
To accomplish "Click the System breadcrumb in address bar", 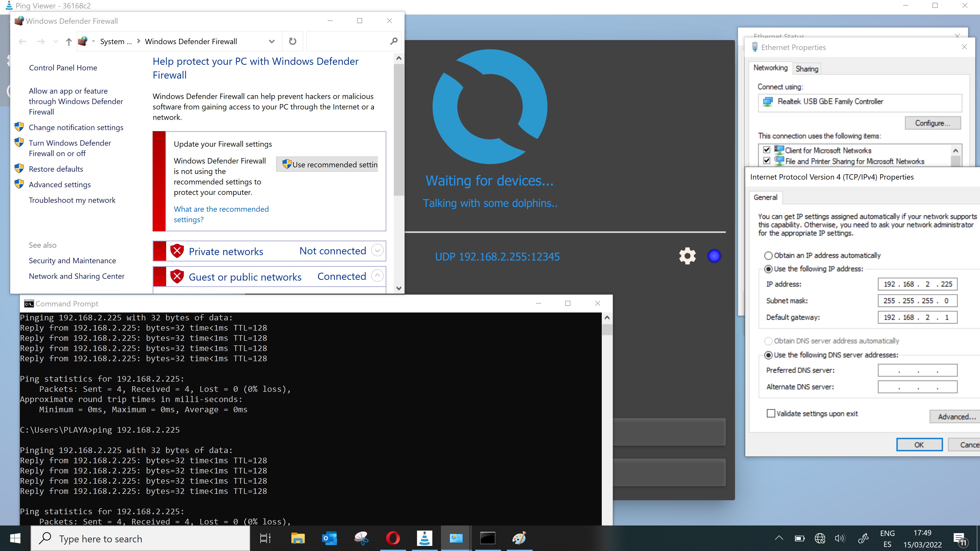I will tap(116, 41).
